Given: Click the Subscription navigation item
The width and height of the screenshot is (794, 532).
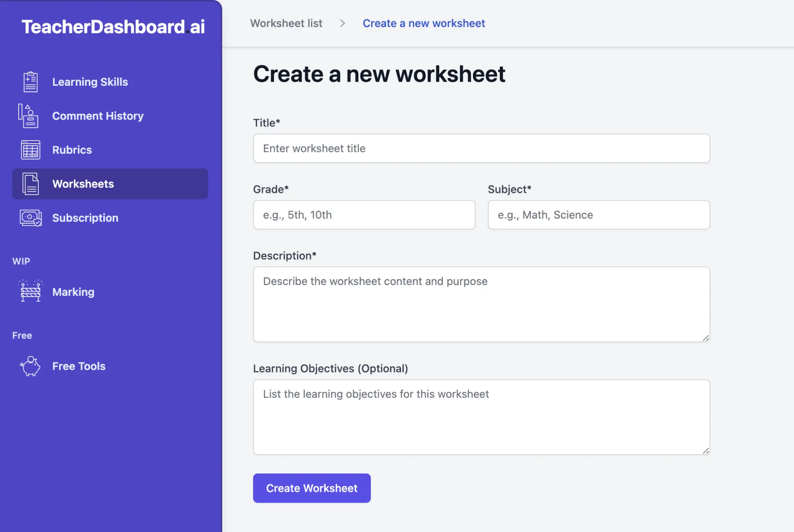Looking at the screenshot, I should (110, 217).
